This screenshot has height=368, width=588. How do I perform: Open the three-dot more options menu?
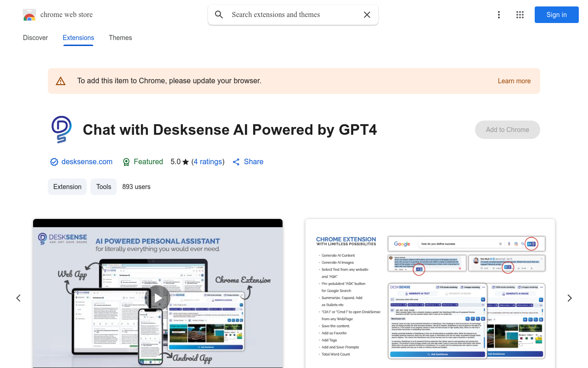[499, 15]
